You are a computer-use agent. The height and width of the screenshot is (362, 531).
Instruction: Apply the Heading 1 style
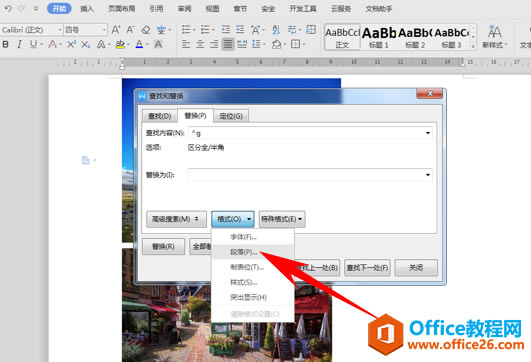[x=379, y=37]
